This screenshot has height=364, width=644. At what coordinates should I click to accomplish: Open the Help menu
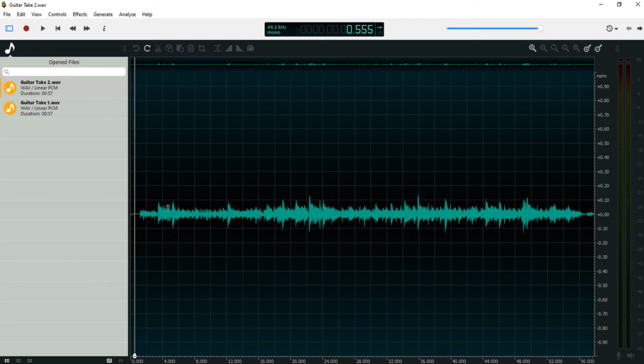147,14
